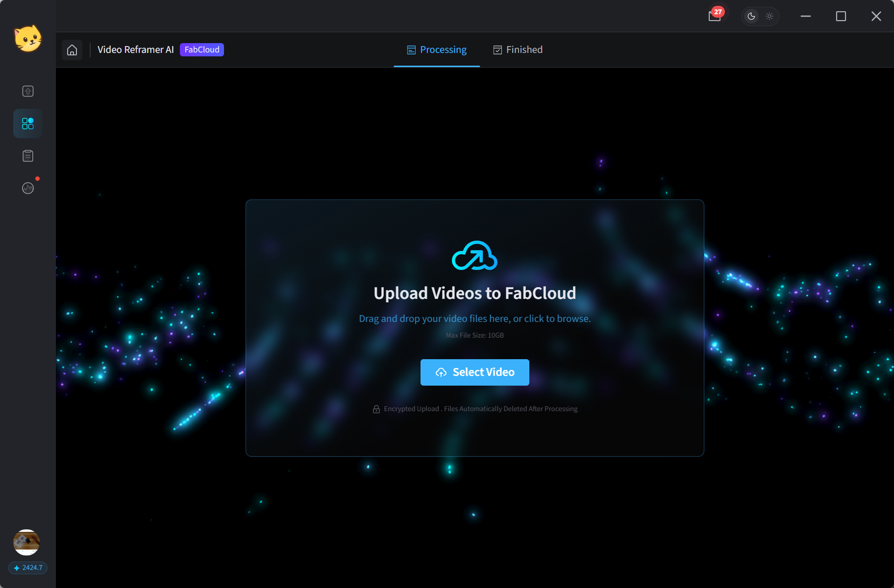Click the Encrypted Upload notice text

coord(481,409)
